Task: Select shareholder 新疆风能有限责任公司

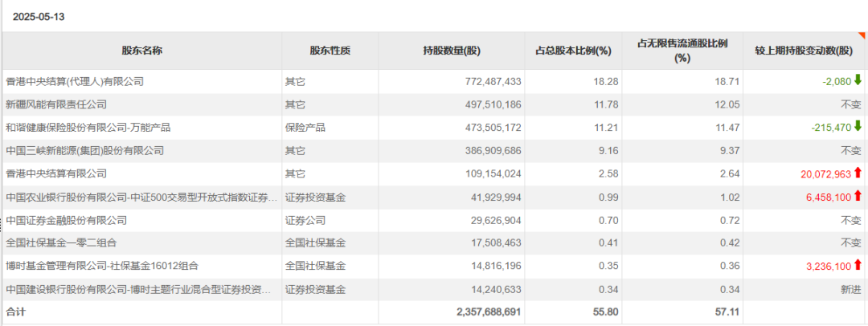Action: tap(56, 104)
